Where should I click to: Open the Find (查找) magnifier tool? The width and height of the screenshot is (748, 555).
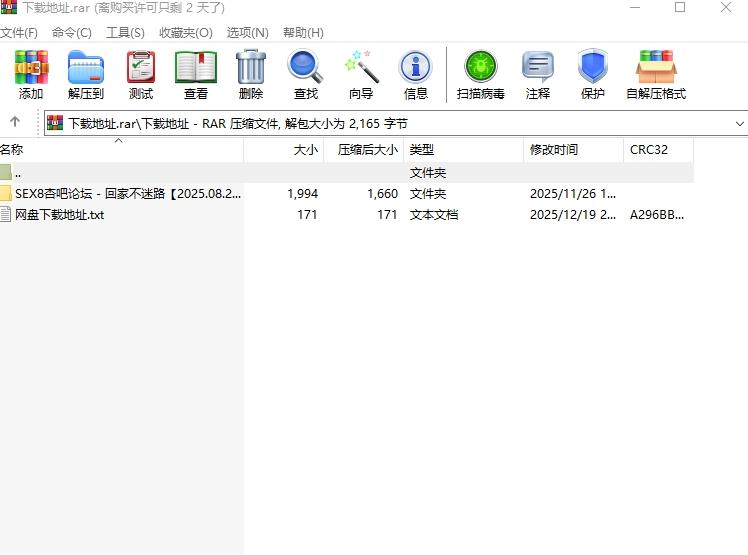tap(305, 75)
